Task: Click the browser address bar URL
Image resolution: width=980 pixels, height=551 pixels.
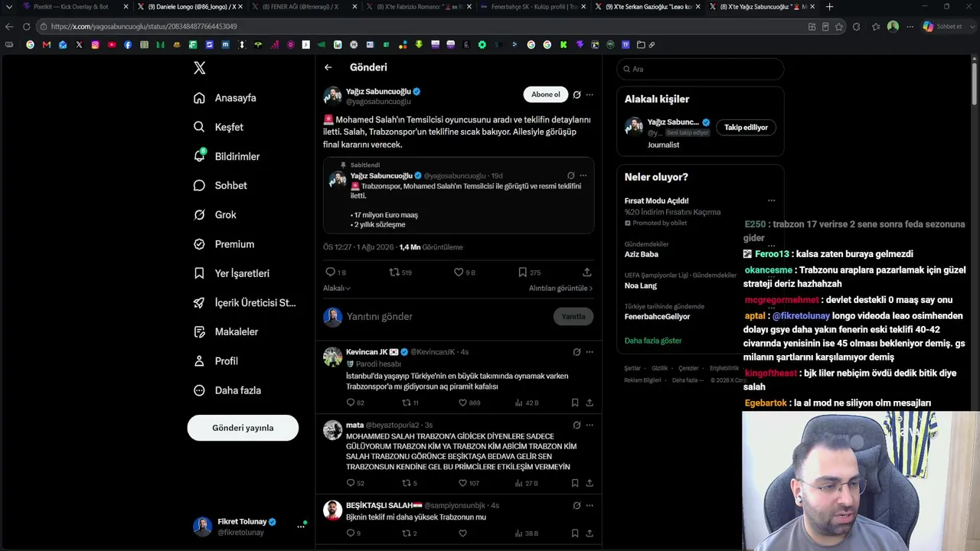Action: (x=144, y=27)
